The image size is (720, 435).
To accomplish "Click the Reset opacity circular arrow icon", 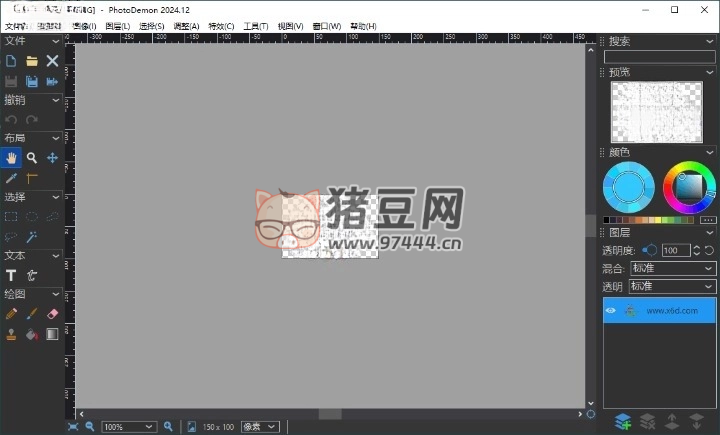I will pyautogui.click(x=709, y=250).
